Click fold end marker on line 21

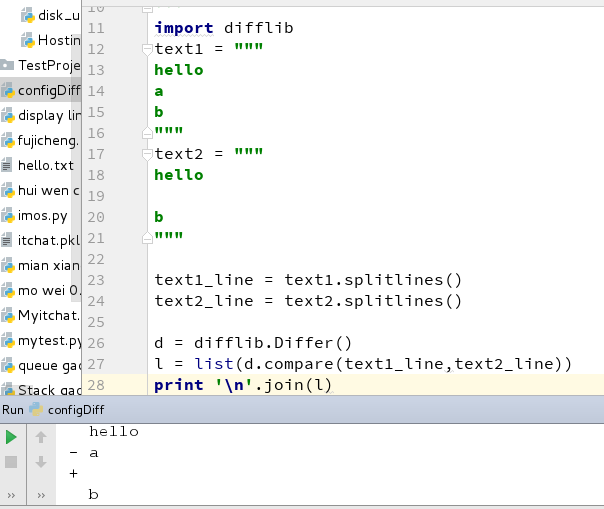pos(147,239)
